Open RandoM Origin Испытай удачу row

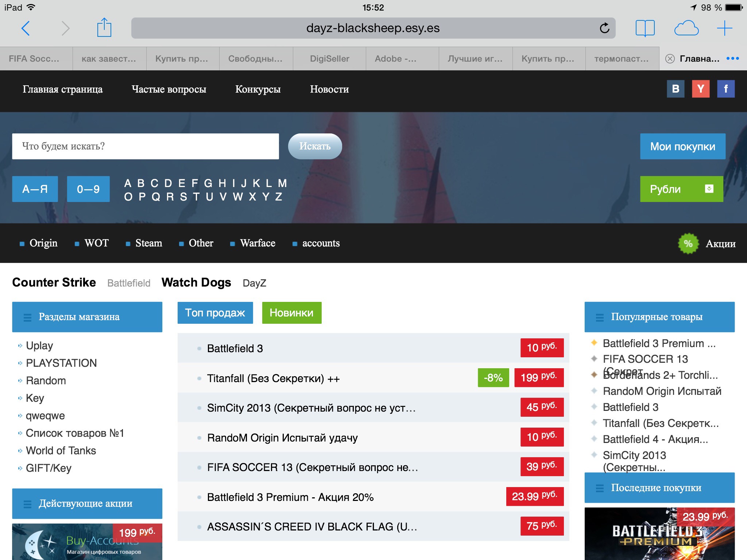(373, 437)
